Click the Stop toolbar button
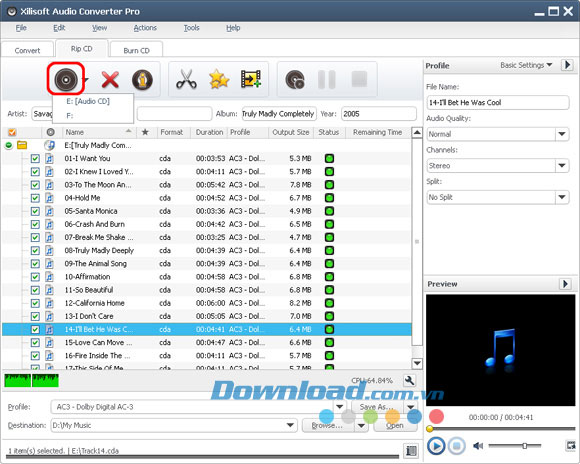The width and height of the screenshot is (580, 464). tap(359, 79)
